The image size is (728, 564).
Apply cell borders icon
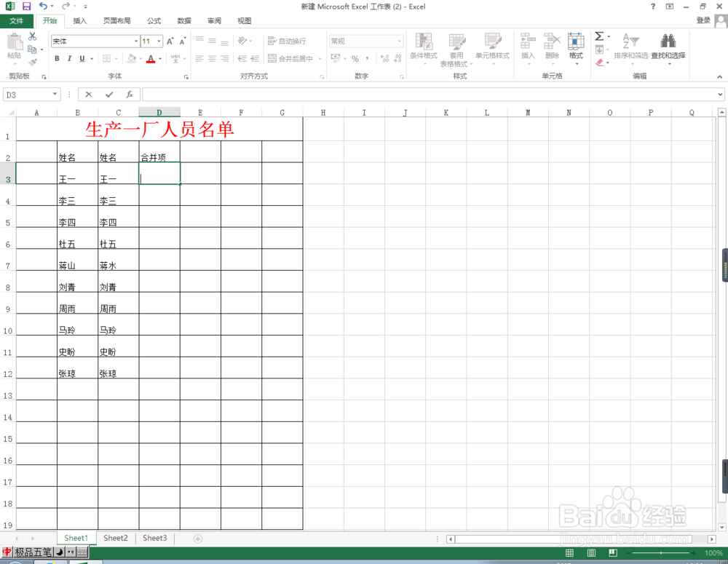point(107,58)
